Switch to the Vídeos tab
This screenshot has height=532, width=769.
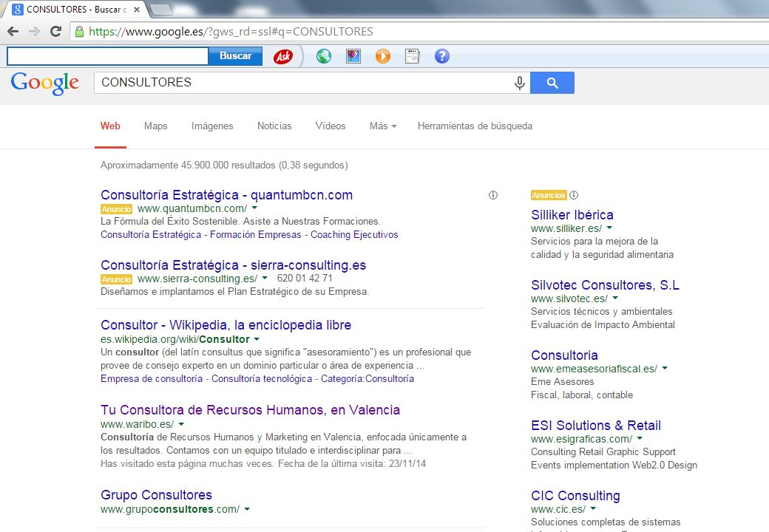pos(331,126)
